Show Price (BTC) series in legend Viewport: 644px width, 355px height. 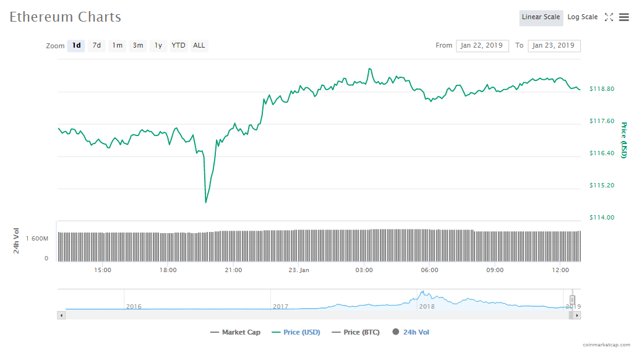(x=354, y=332)
